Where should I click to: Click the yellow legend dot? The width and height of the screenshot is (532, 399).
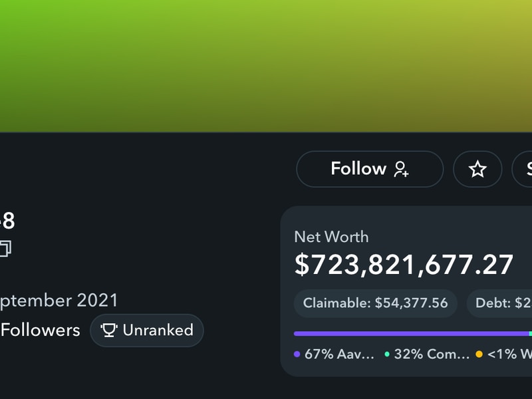coord(479,354)
